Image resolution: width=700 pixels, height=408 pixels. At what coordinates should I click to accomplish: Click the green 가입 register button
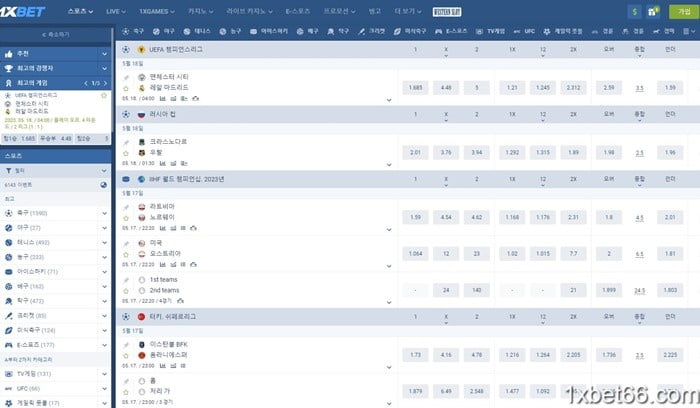684,12
